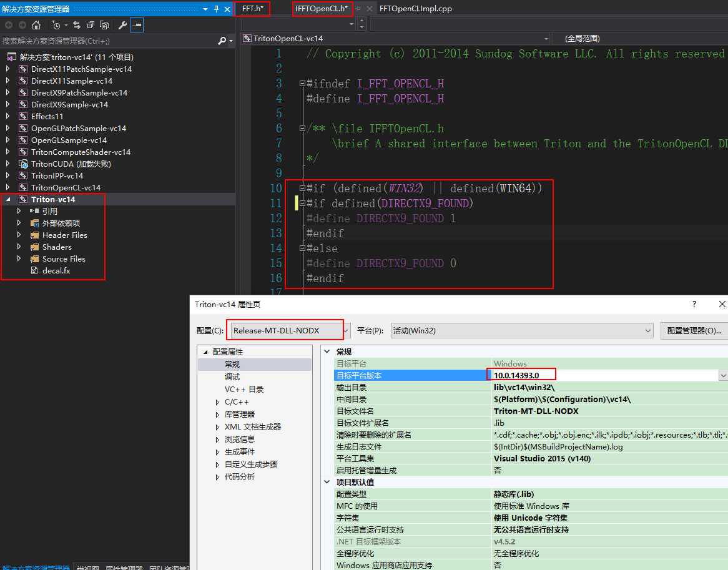This screenshot has height=570, width=728.
Task: Click Sync with Active Document arrows icon
Action: coord(77,25)
